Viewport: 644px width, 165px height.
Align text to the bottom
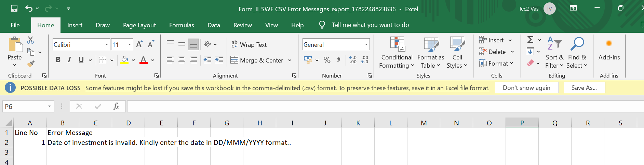193,44
